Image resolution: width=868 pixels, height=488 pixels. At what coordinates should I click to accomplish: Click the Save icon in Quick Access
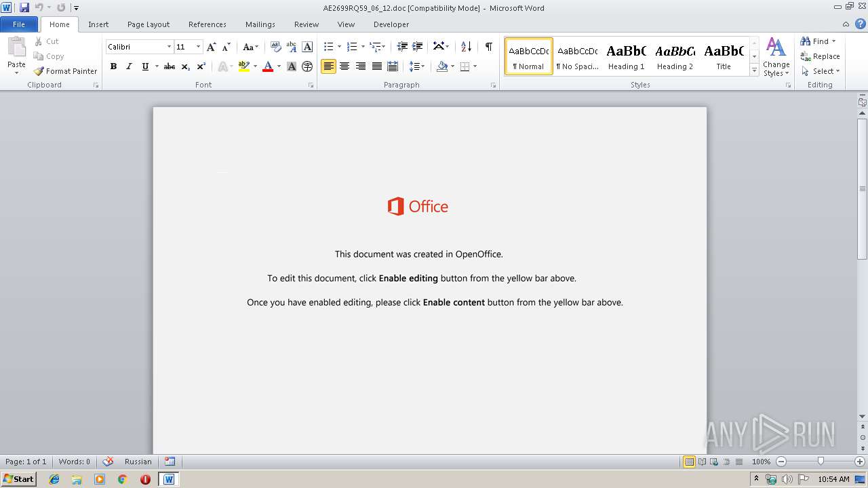click(x=24, y=7)
